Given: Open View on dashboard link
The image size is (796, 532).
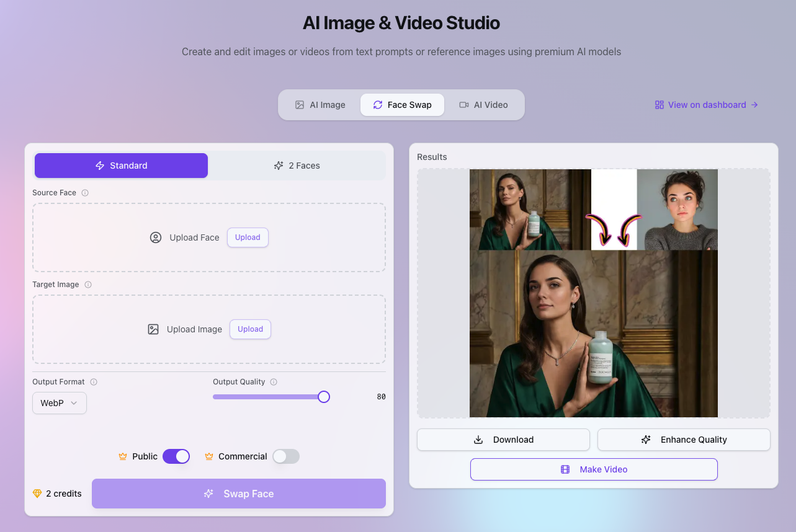Looking at the screenshot, I should tap(707, 105).
